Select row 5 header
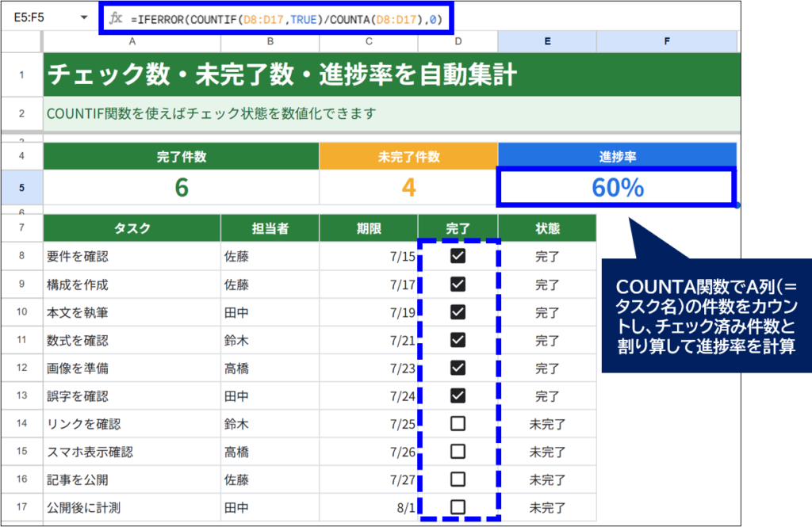 (x=21, y=187)
